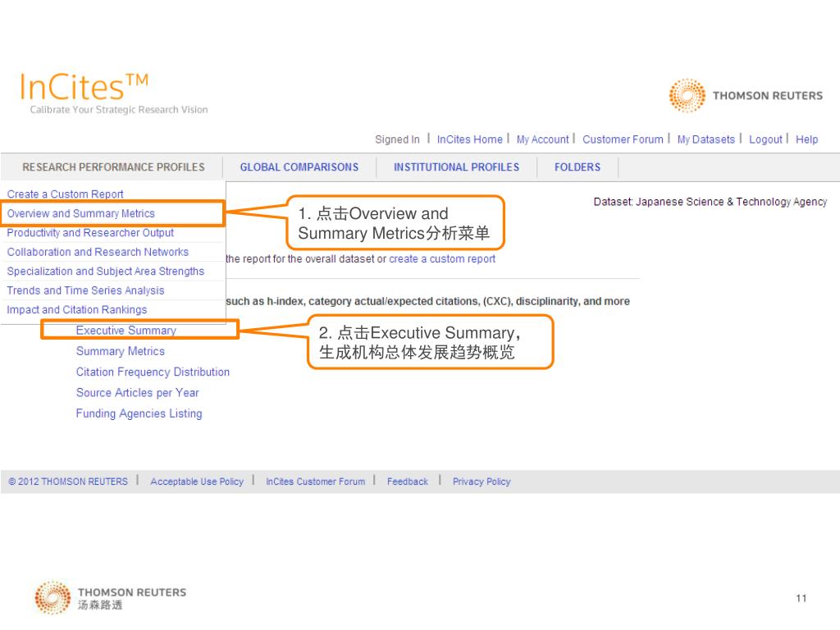Click the 'create a custom report' link

442,258
